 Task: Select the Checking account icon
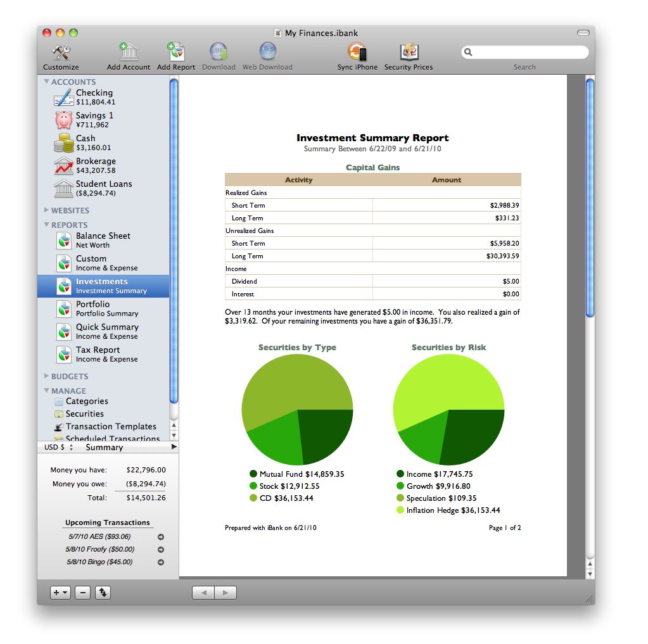(63, 98)
